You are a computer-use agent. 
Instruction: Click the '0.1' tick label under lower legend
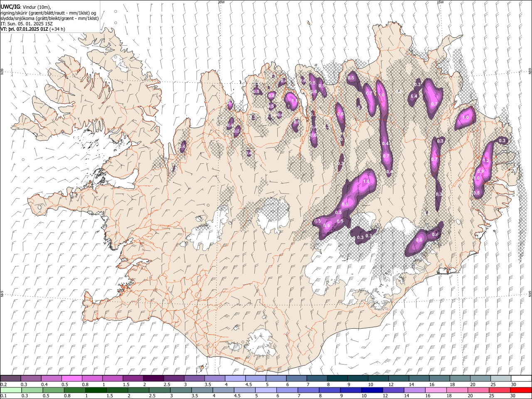pyautogui.click(x=3, y=396)
